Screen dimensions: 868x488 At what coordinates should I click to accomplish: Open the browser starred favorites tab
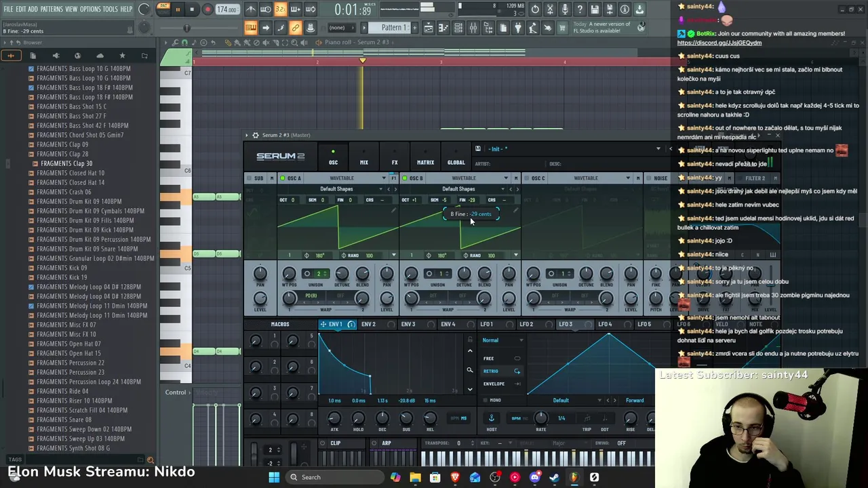point(122,56)
